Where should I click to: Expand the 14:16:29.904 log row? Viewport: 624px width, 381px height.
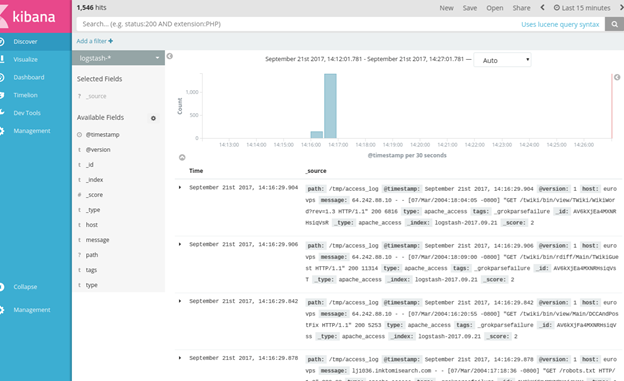tap(180, 187)
